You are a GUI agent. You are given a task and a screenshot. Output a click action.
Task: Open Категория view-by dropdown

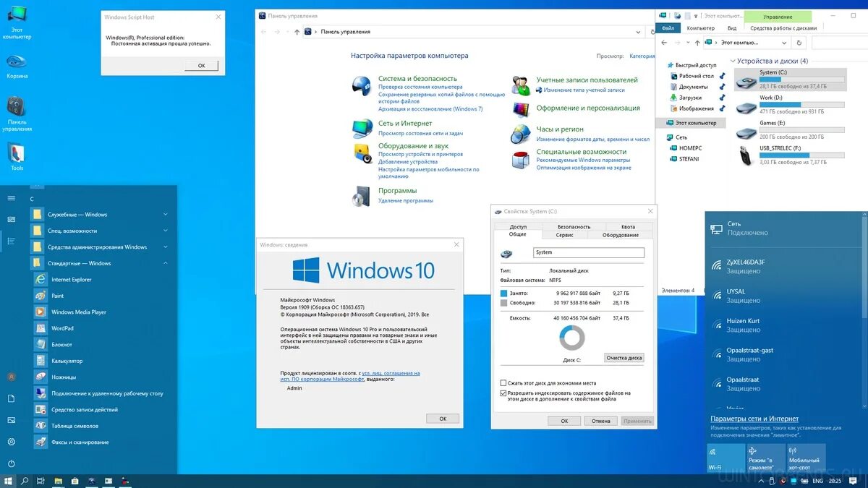click(x=642, y=56)
